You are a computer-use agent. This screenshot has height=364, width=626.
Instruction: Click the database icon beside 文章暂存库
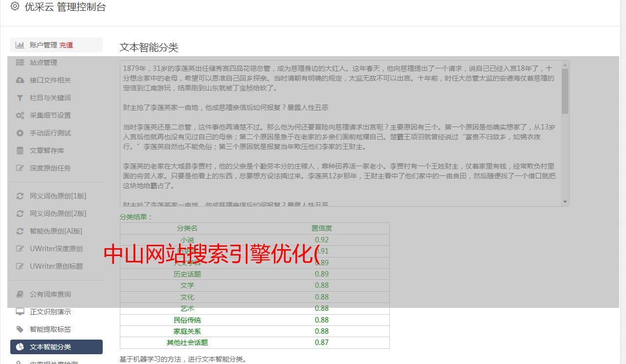[20, 150]
